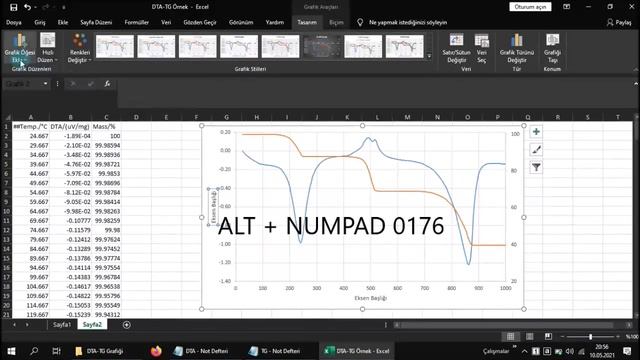The width and height of the screenshot is (640, 360).
Task: Click the chart styles brush button
Action: tap(536, 149)
